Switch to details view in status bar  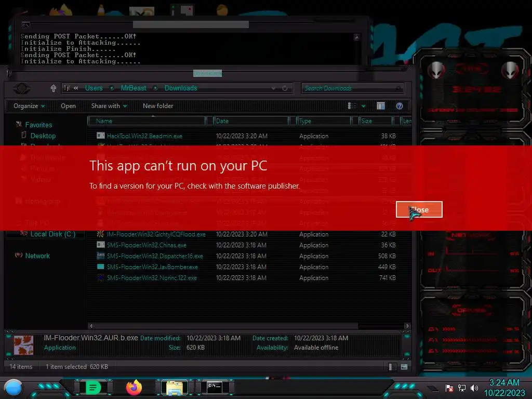[392, 367]
